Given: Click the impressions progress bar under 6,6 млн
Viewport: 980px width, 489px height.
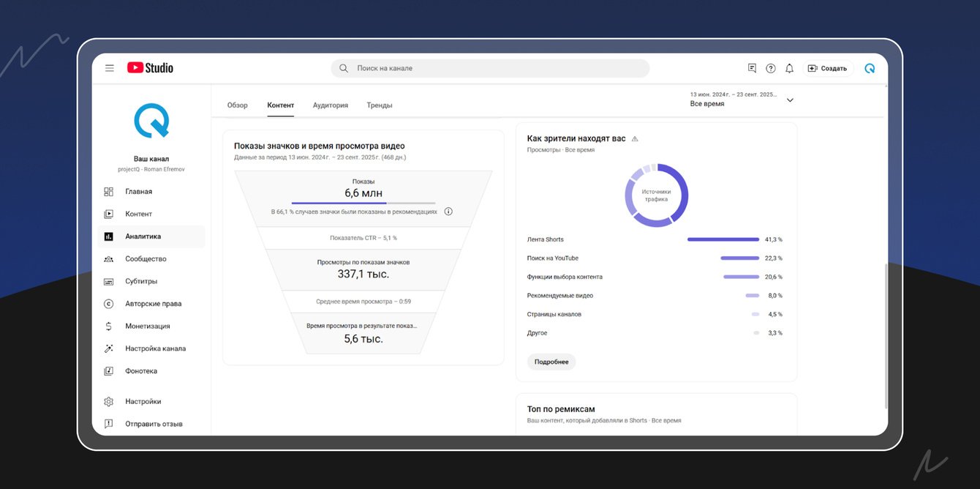Looking at the screenshot, I should click(x=363, y=203).
